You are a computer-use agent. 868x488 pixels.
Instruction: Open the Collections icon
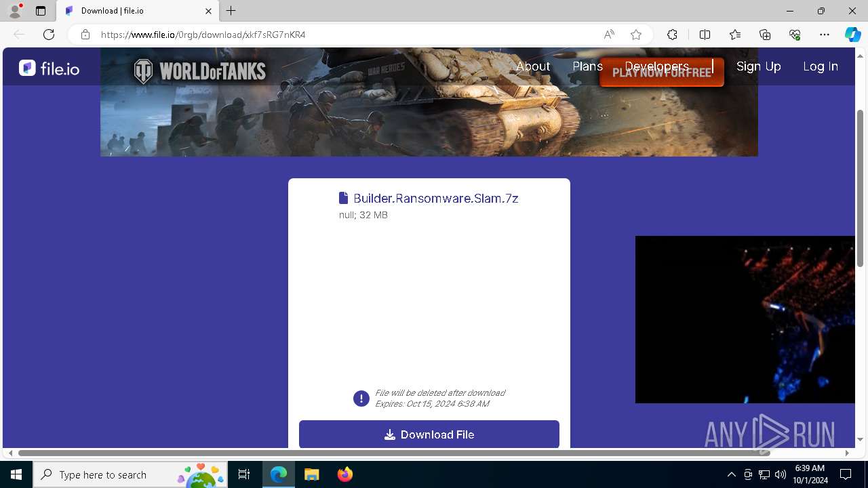(765, 35)
